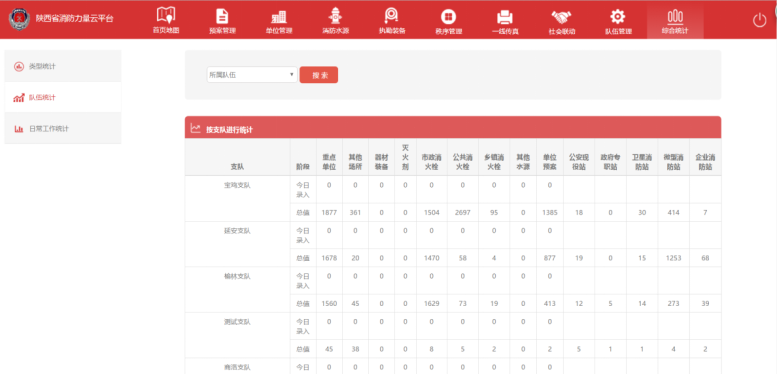Click value 1504 in 宝鸡支队 totals
The image size is (777, 374).
[431, 213]
